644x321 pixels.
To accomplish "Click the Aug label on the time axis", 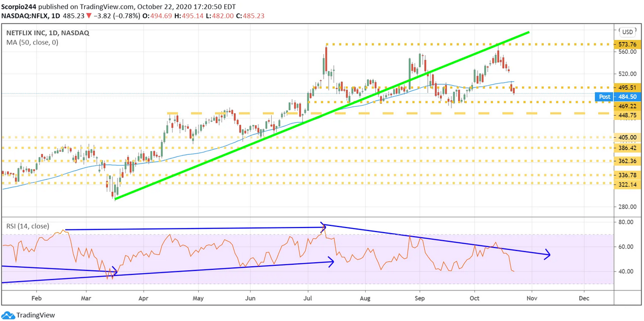I will (x=365, y=297).
